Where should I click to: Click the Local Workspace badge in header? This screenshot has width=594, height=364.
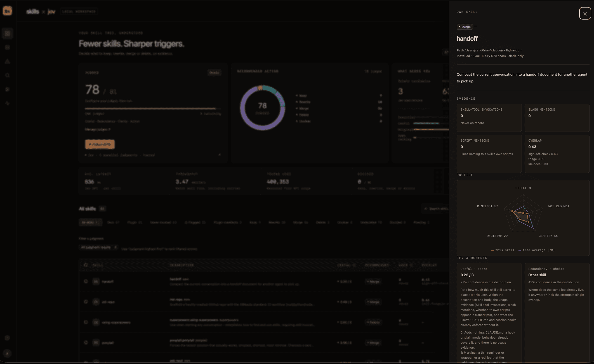79,11
